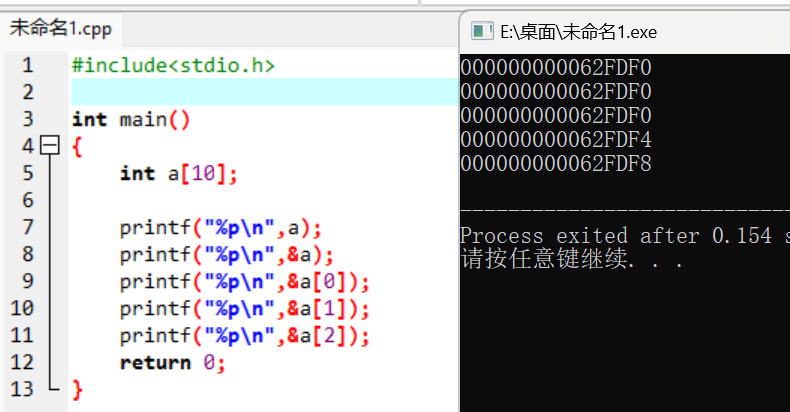
Task: Select the 未命名1.cpp editor tab
Action: [61, 29]
